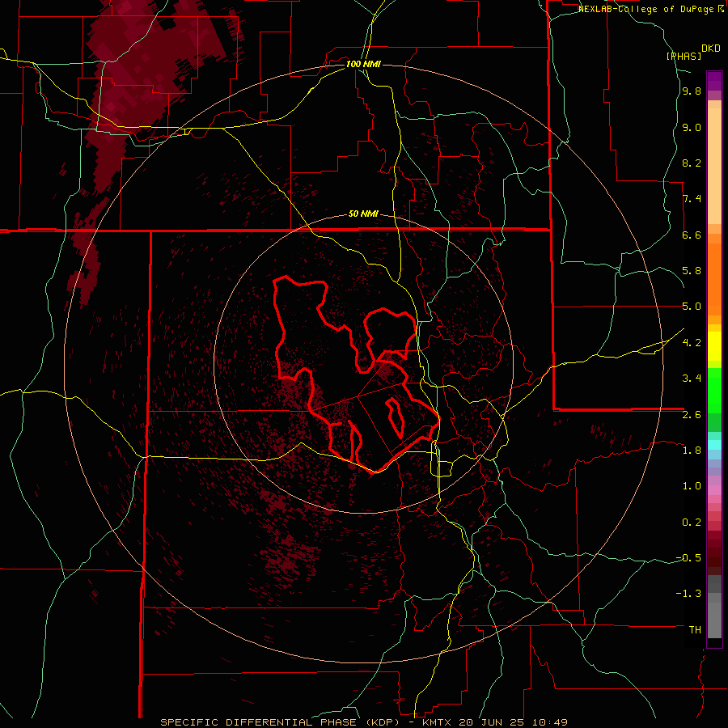728x728 pixels.
Task: Click the 10:49 timestamp in caption
Action: [550, 722]
